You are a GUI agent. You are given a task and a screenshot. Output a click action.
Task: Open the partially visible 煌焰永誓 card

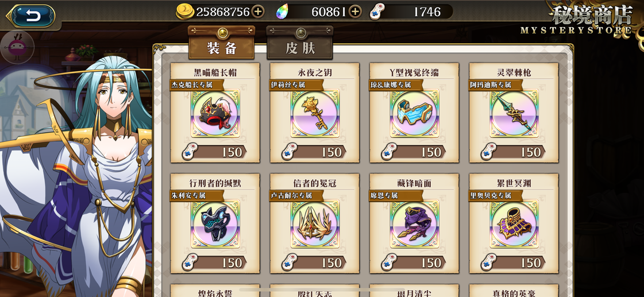tap(215, 291)
